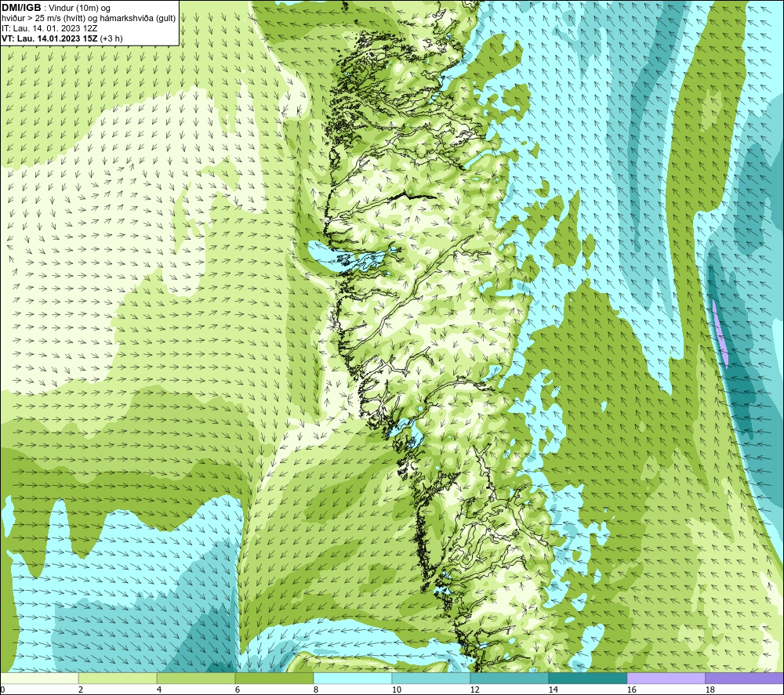Click the 10–12 m/s turquoise legend swatch

tap(431, 678)
